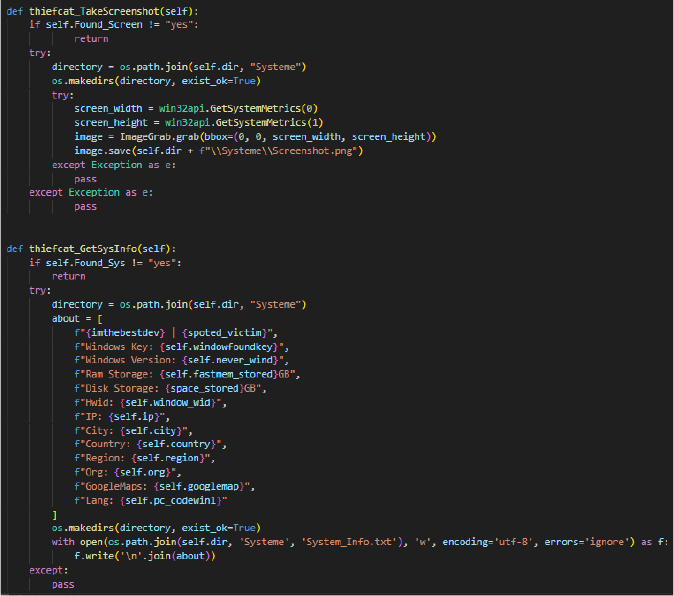The height and width of the screenshot is (596, 674).
Task: Click the 'GoogleMaps' f-string line
Action: [x=165, y=486]
